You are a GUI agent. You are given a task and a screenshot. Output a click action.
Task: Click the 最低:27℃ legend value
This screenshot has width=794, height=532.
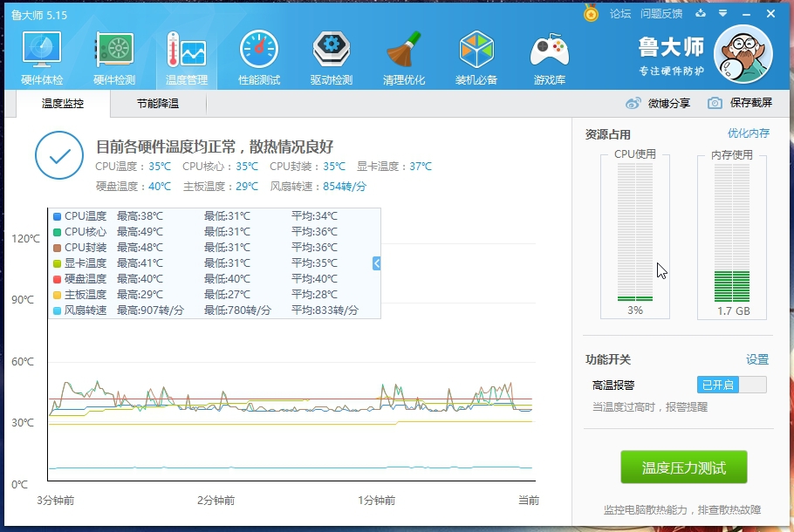pos(228,295)
